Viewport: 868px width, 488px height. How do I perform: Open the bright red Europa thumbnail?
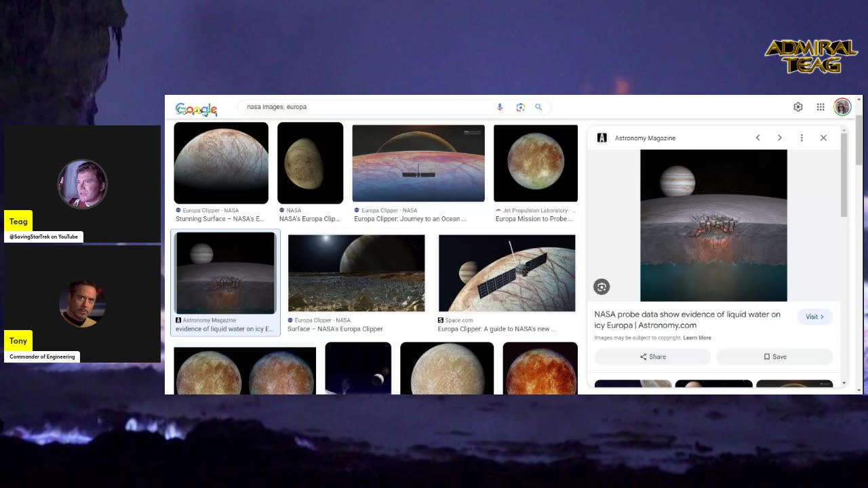[x=540, y=368]
